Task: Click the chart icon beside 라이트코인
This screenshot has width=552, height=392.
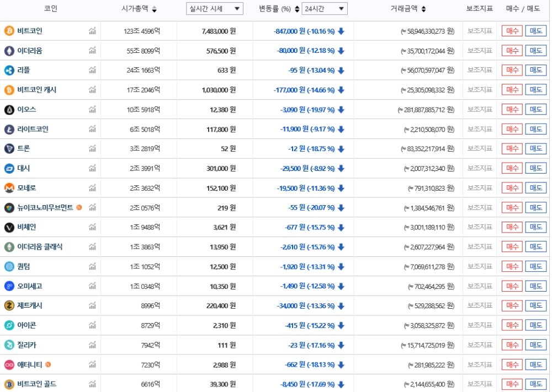Action: 92,128
